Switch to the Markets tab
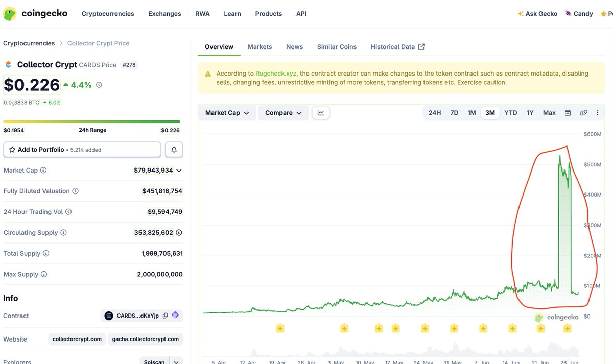 (x=260, y=47)
